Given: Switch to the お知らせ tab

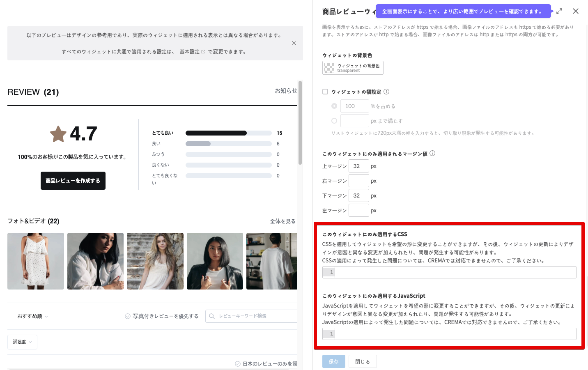Looking at the screenshot, I should point(286,91).
